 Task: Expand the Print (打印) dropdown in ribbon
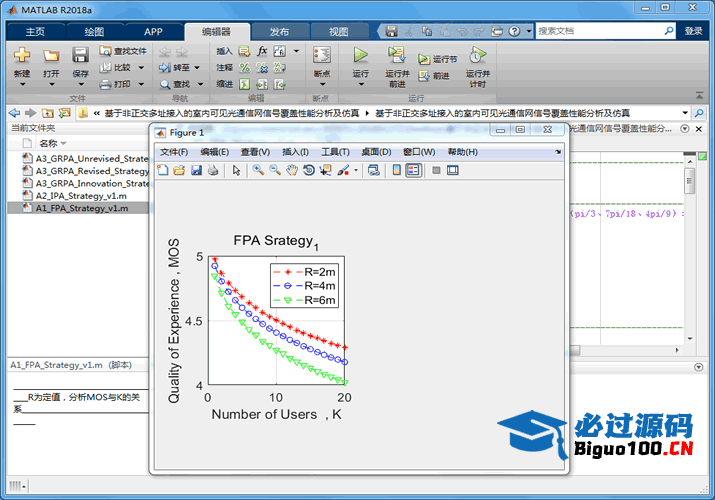[x=142, y=84]
